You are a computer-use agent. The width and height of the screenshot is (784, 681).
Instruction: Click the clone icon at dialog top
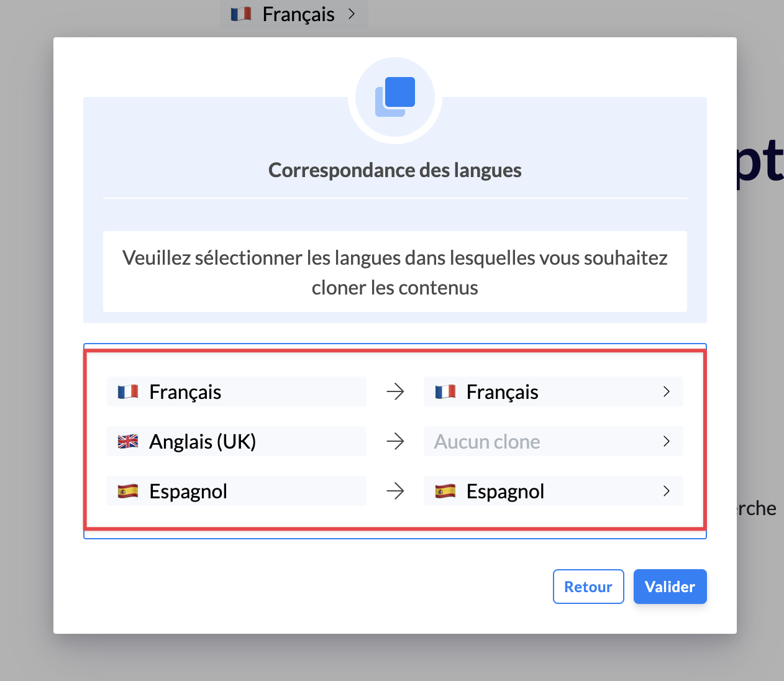click(x=395, y=97)
